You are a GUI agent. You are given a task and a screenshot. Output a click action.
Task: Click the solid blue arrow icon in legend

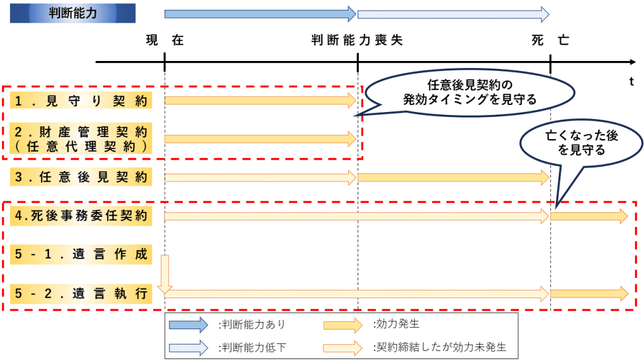[188, 325]
